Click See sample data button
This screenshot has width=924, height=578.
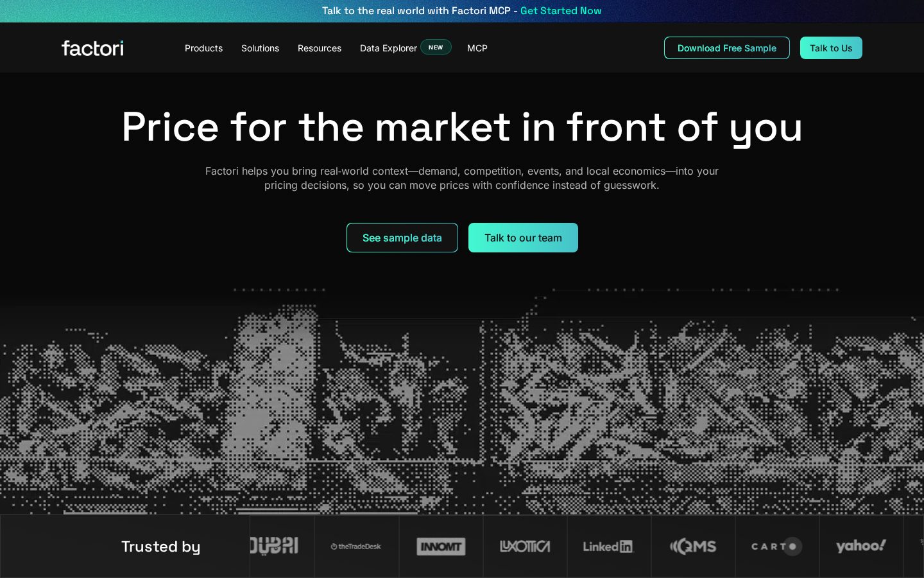pyautogui.click(x=402, y=238)
